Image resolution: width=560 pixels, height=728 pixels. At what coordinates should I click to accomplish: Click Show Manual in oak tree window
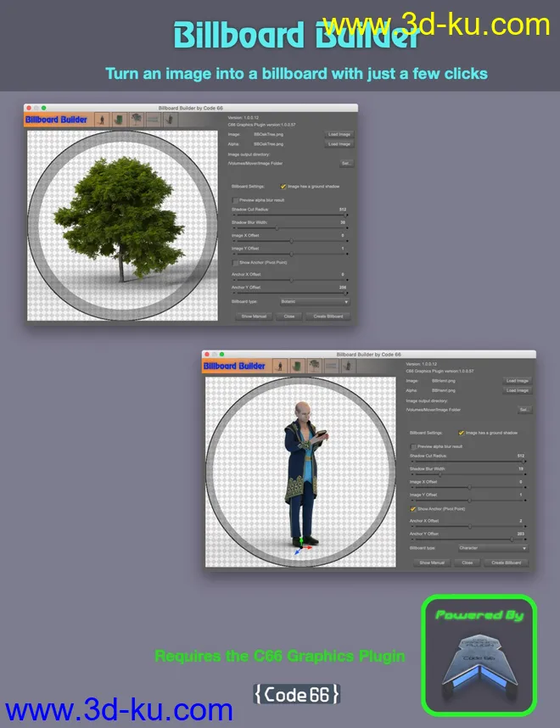254,316
